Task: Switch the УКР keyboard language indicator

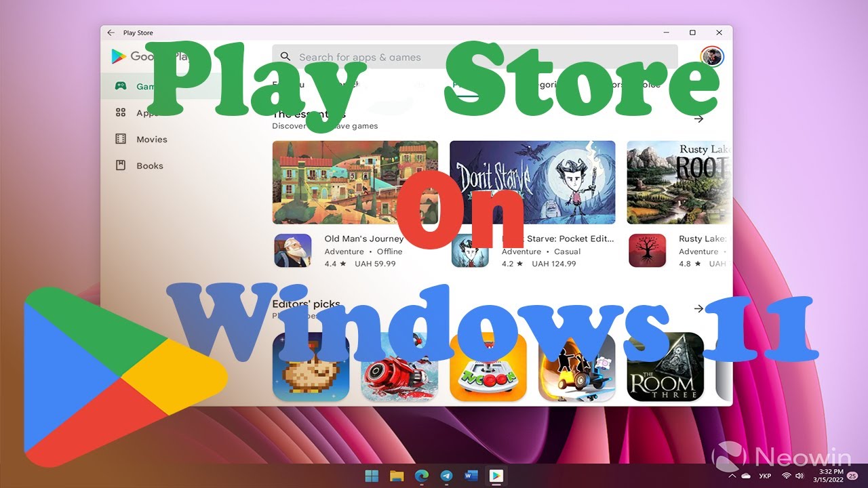Action: 764,476
